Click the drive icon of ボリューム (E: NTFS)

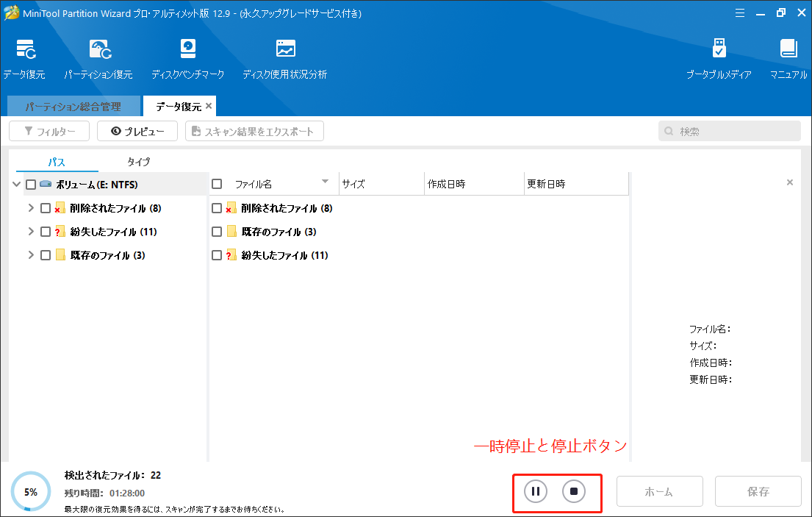point(46,184)
